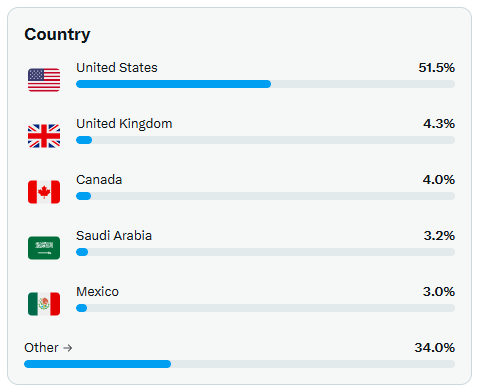Click the 34.0% percentage value
Screen dimensions: 478x392
[x=435, y=348]
